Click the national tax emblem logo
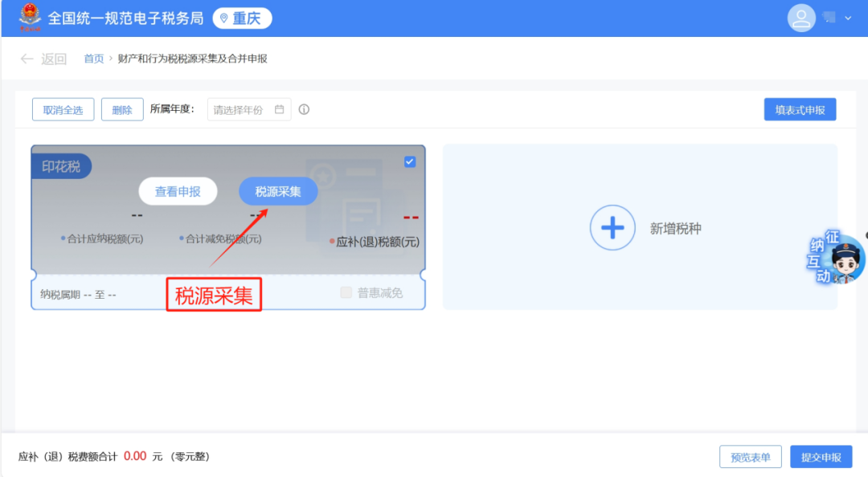Viewport: 868px width, 477px height. [30, 17]
